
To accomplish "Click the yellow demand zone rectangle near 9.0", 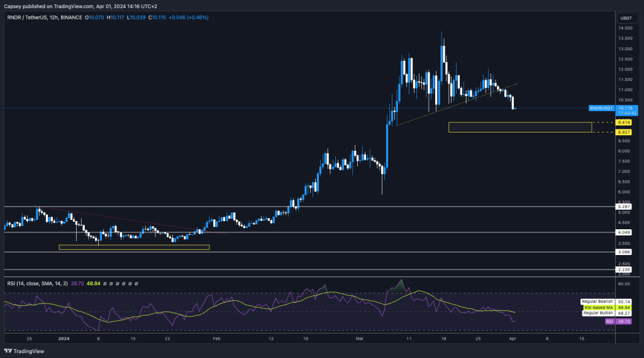I will click(x=519, y=127).
